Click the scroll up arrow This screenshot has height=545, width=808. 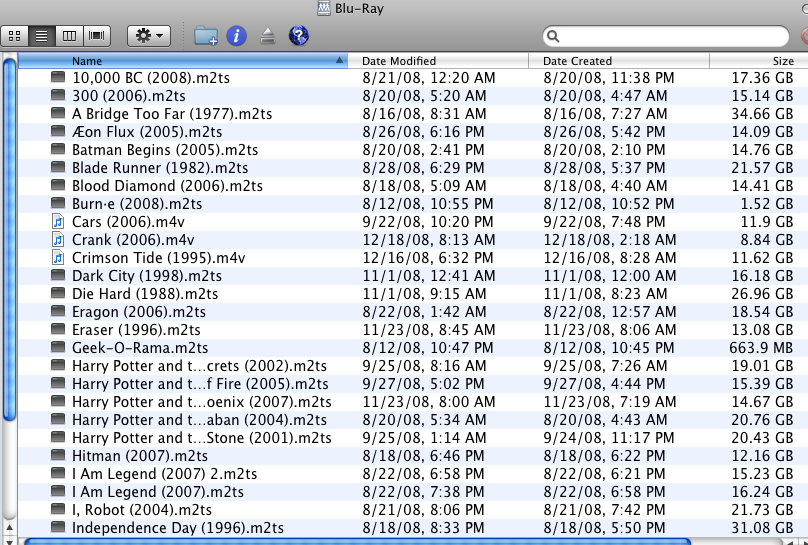9,529
